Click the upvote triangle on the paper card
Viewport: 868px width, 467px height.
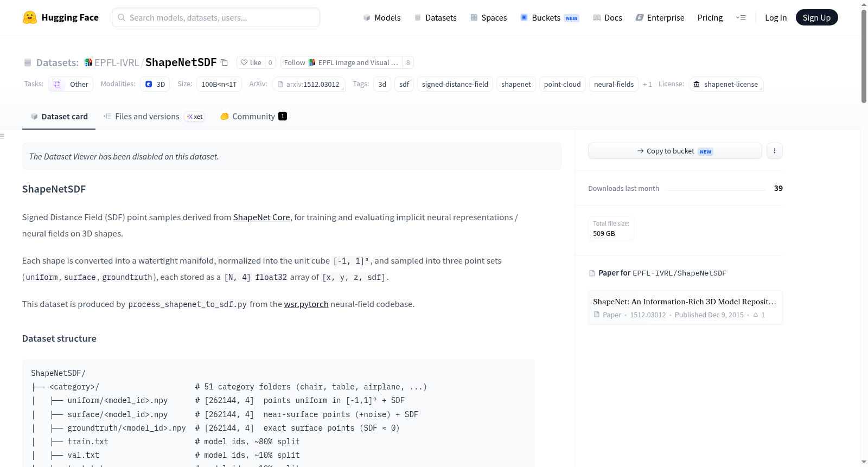point(756,315)
